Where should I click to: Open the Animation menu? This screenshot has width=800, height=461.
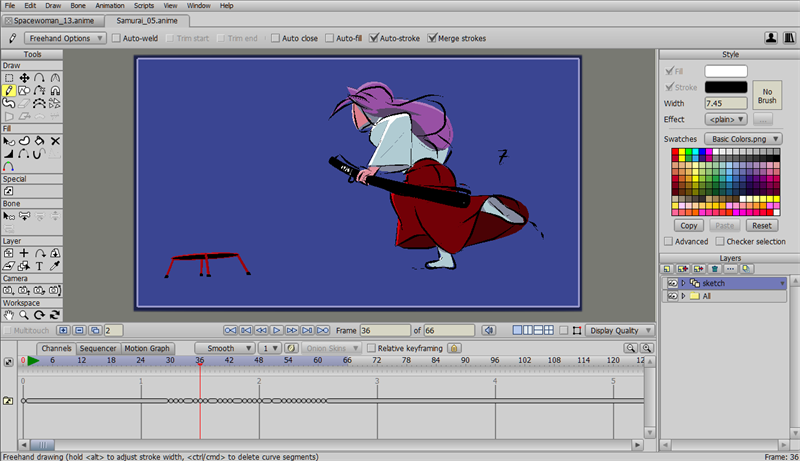(109, 5)
